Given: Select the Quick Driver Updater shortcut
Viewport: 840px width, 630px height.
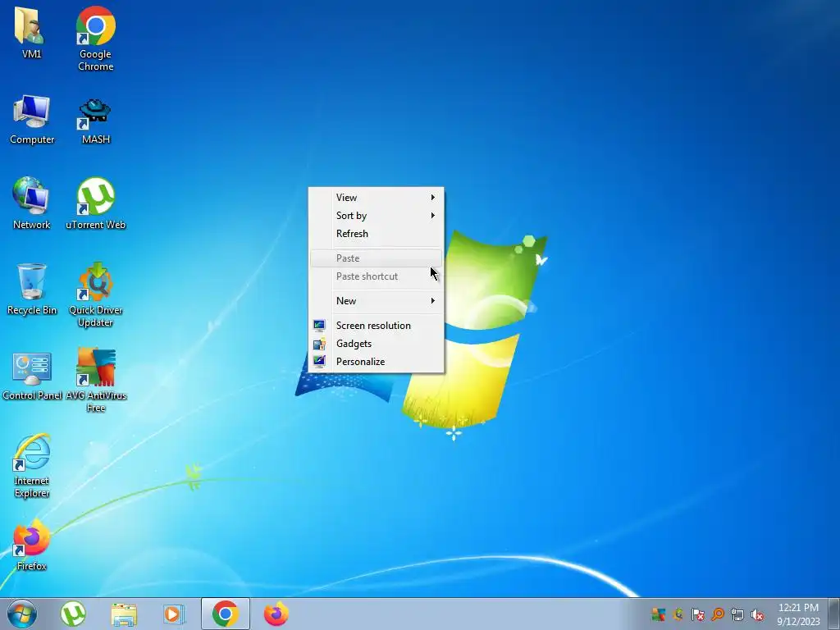Looking at the screenshot, I should pos(95,294).
